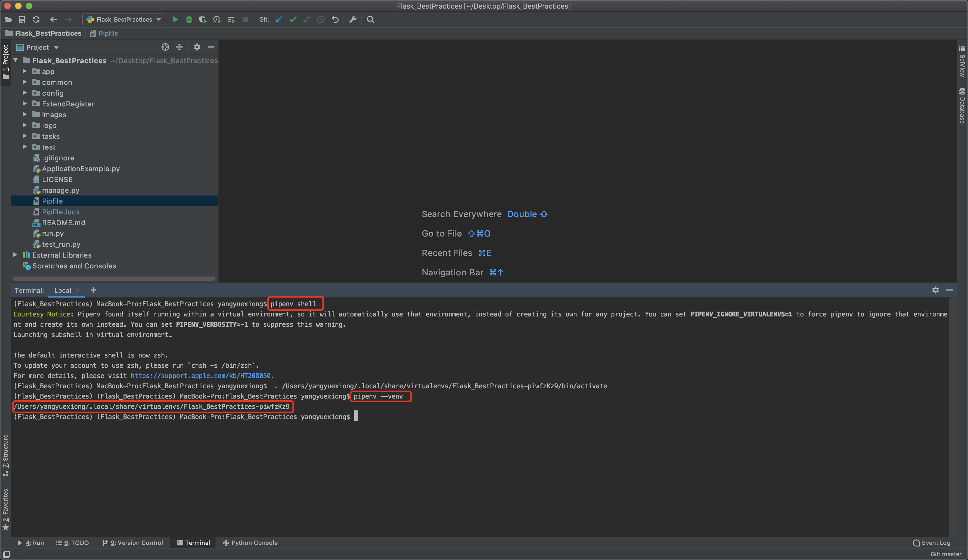This screenshot has height=560, width=968.
Task: Click the Save All floppy icon
Action: pos(22,20)
